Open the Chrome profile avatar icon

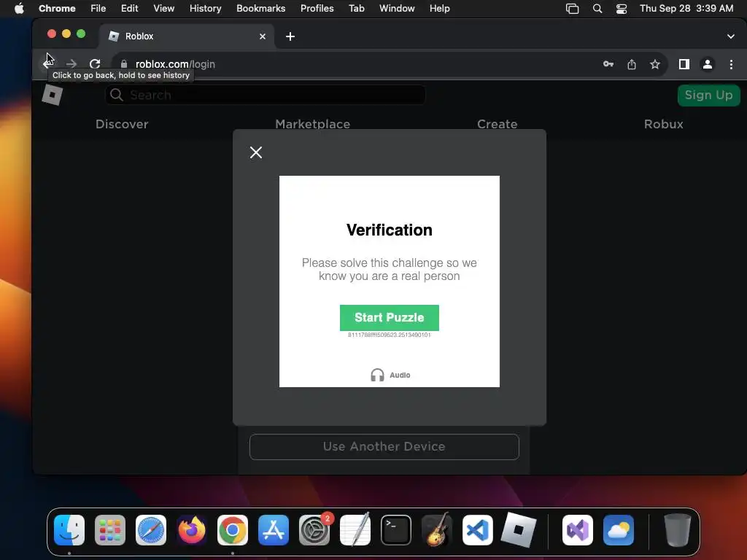[x=708, y=64]
